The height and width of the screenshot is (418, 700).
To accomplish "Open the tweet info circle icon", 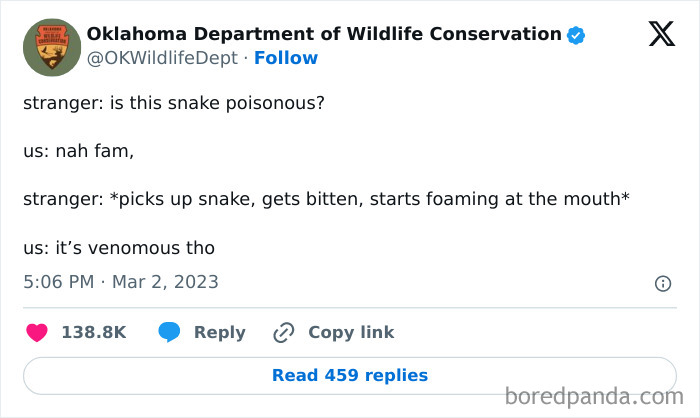I will tap(662, 284).
